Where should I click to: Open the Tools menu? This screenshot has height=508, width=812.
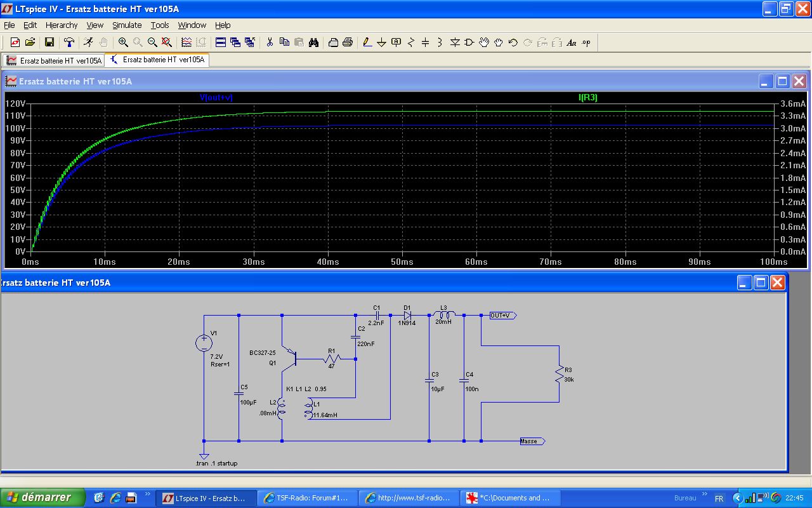pos(160,25)
